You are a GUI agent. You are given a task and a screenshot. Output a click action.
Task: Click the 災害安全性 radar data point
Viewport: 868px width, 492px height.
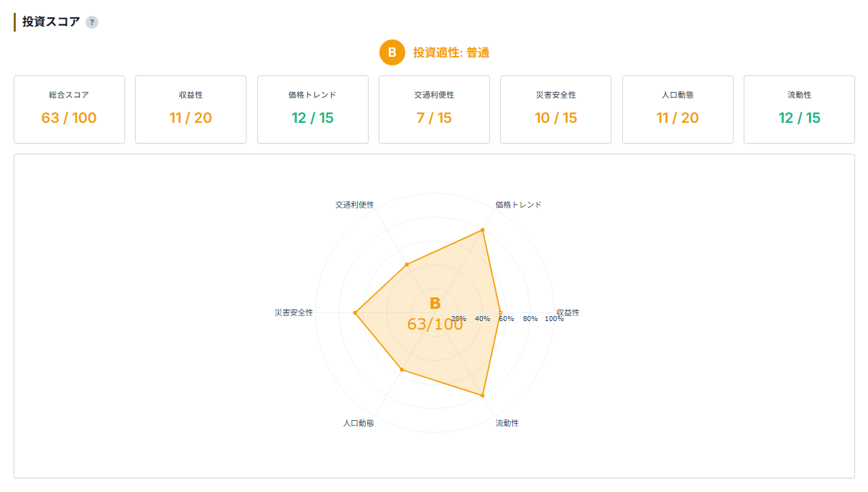tap(355, 312)
